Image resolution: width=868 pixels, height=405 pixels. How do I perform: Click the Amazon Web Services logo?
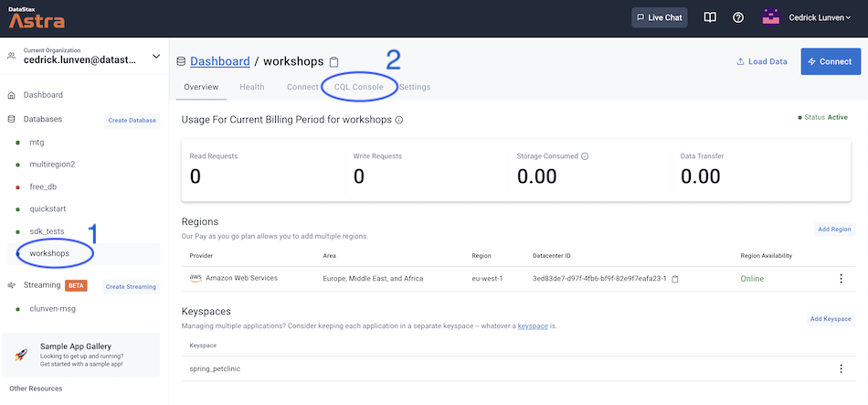pyautogui.click(x=196, y=278)
